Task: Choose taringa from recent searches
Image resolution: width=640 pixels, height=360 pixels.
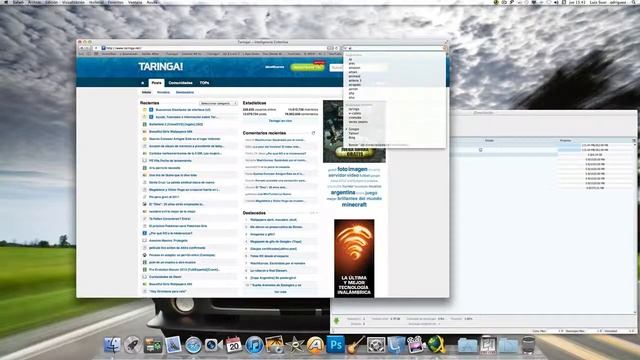Action: [354, 109]
